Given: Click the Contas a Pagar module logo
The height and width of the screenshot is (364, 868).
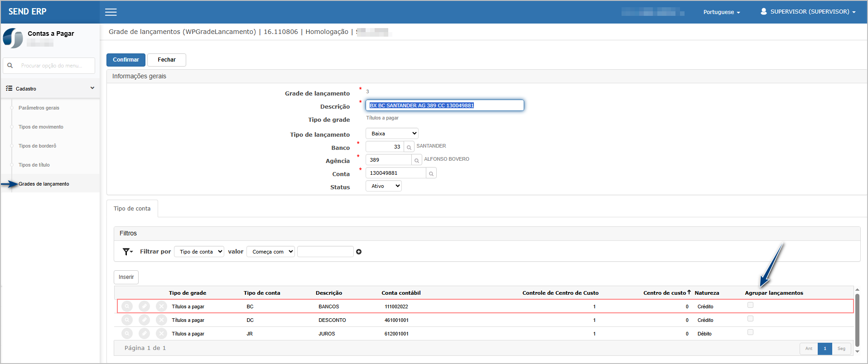Looking at the screenshot, I should coord(13,38).
